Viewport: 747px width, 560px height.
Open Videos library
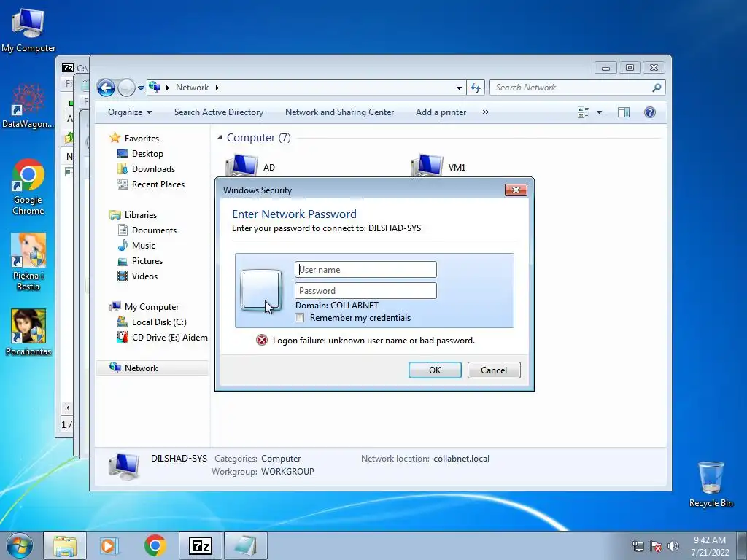(144, 276)
